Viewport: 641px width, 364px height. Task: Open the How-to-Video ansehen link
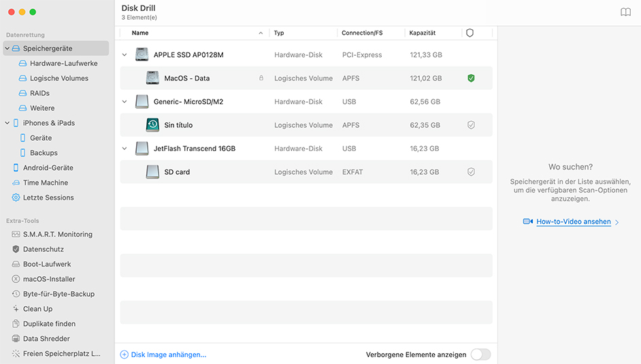573,222
